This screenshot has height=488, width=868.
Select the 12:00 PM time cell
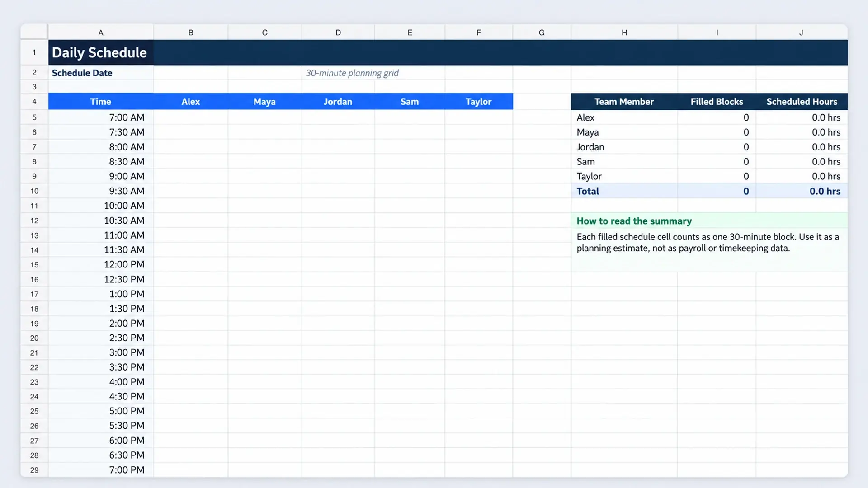click(x=101, y=264)
